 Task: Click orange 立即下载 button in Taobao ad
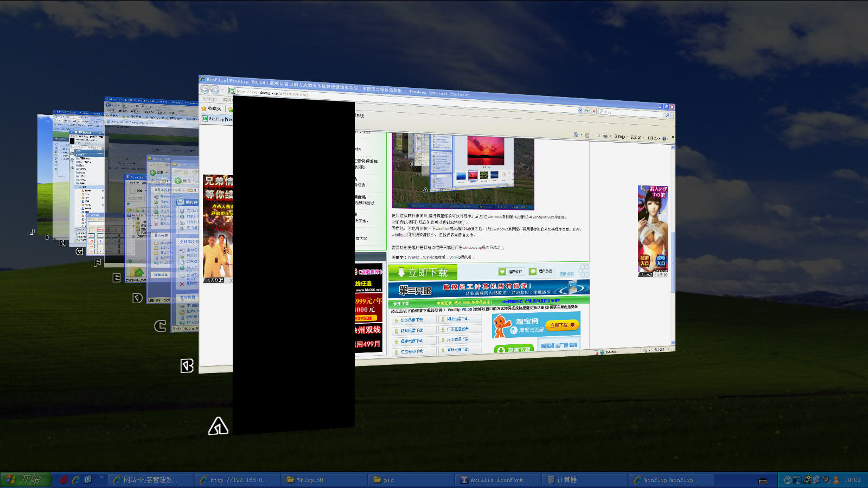[562, 325]
